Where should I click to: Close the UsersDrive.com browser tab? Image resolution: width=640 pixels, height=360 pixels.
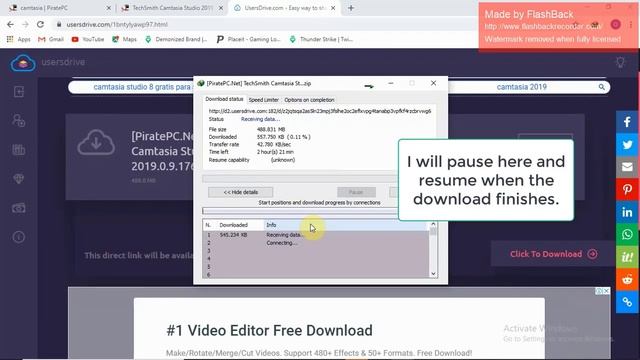click(x=333, y=8)
